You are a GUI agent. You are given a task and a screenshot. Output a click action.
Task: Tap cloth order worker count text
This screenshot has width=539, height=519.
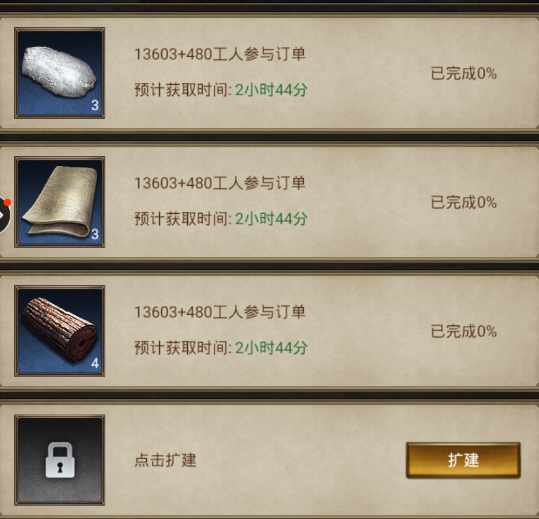point(220,183)
